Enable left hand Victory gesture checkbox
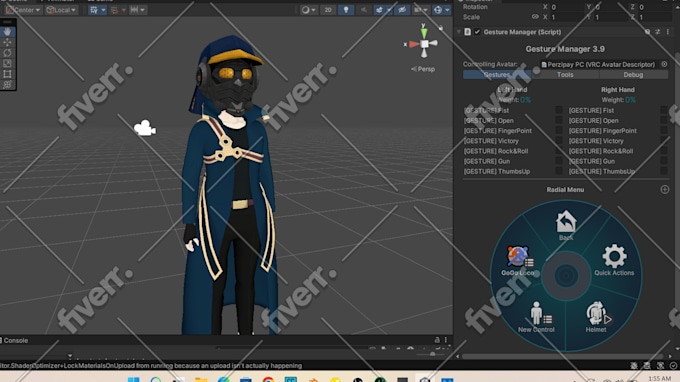 click(x=559, y=141)
